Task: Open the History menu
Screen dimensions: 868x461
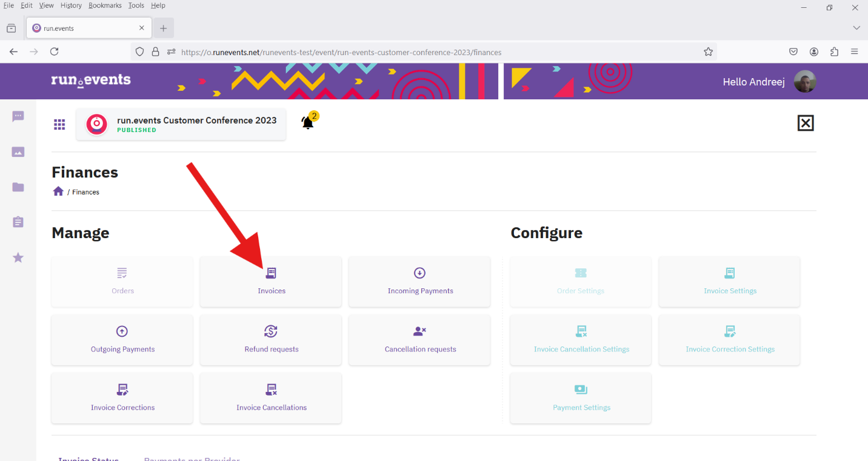Action: [x=71, y=5]
